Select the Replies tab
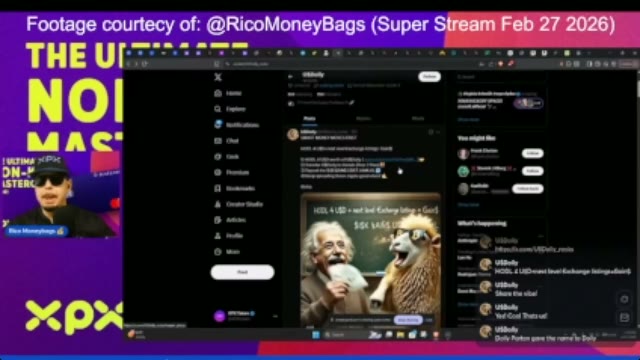The image size is (640, 360). coord(363,119)
